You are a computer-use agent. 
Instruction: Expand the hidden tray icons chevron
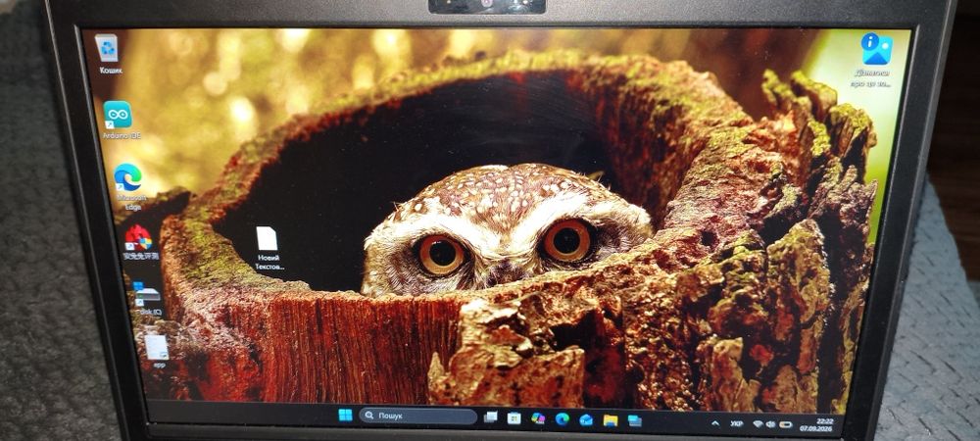(x=715, y=423)
